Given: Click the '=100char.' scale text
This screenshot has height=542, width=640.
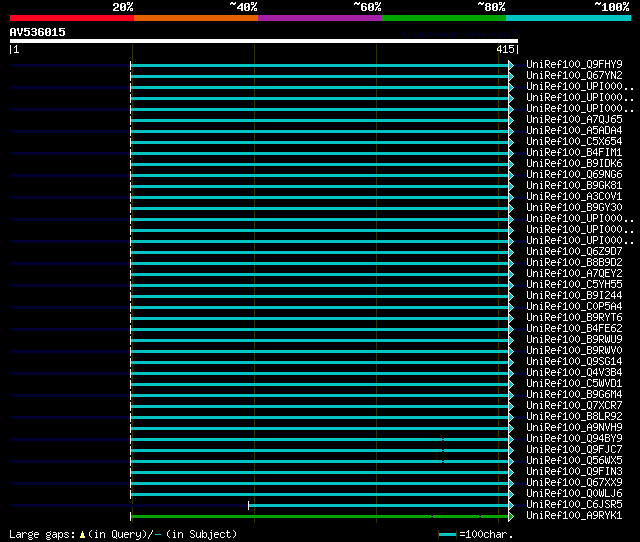Looking at the screenshot, I should coord(486,534).
